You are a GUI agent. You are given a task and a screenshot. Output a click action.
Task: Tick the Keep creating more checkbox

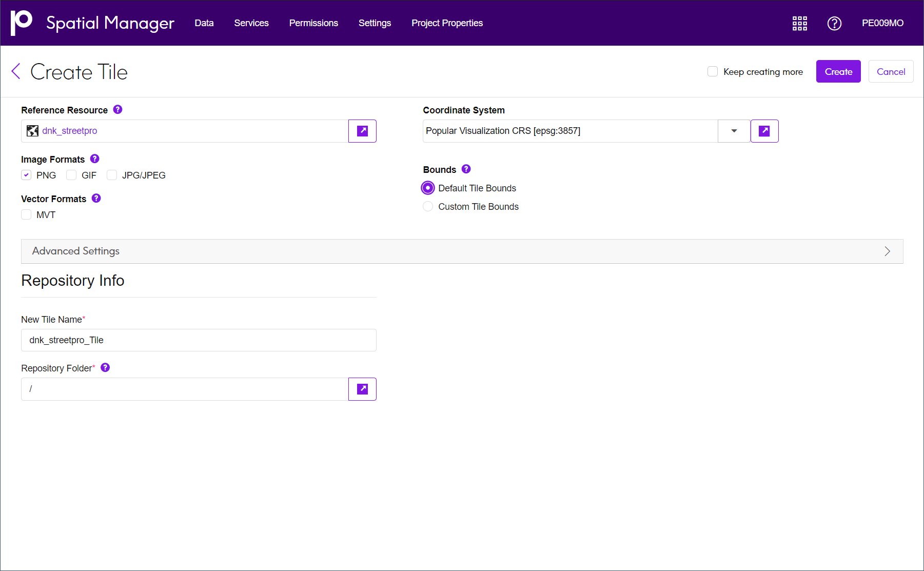[x=713, y=72]
